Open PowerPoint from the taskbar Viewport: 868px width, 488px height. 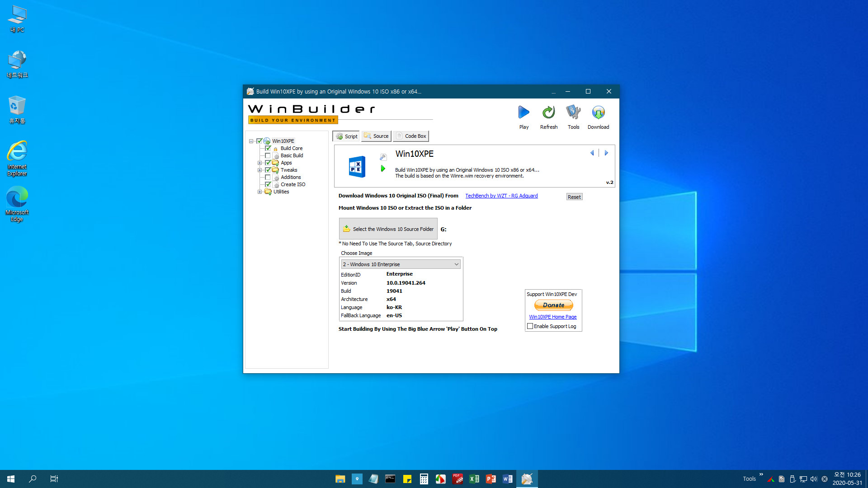(x=491, y=479)
